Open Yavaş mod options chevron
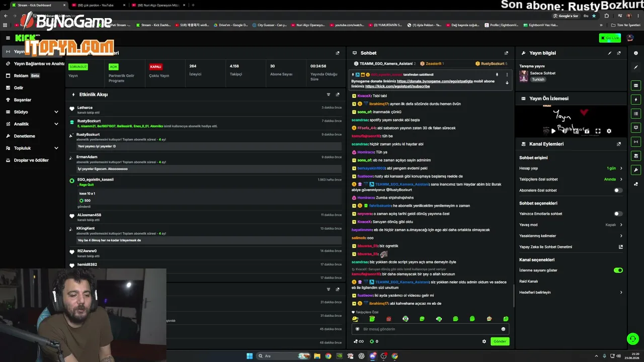This screenshot has height=362, width=644. coord(621,225)
